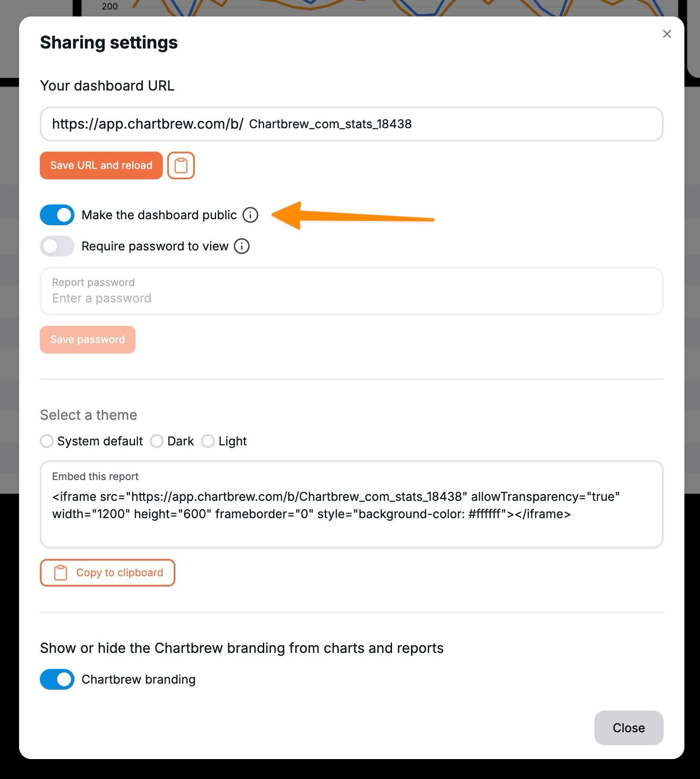700x779 pixels.
Task: Open the info tooltip beside Make the dashboard public
Action: (250, 215)
